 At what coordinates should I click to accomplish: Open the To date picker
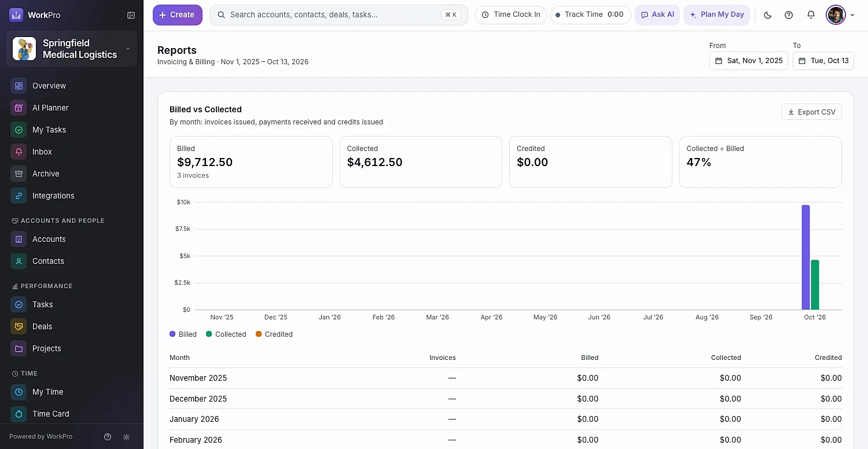(x=823, y=61)
